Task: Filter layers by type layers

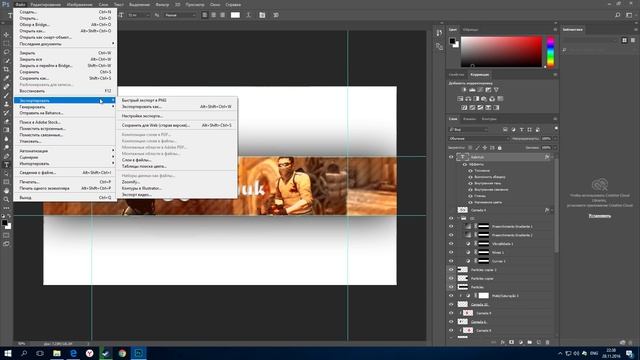Action: point(521,129)
